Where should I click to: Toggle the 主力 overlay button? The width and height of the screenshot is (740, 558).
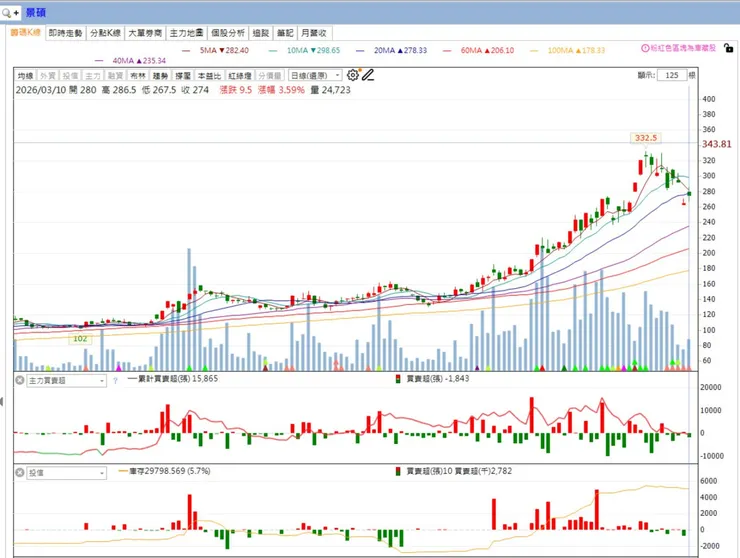93,76
